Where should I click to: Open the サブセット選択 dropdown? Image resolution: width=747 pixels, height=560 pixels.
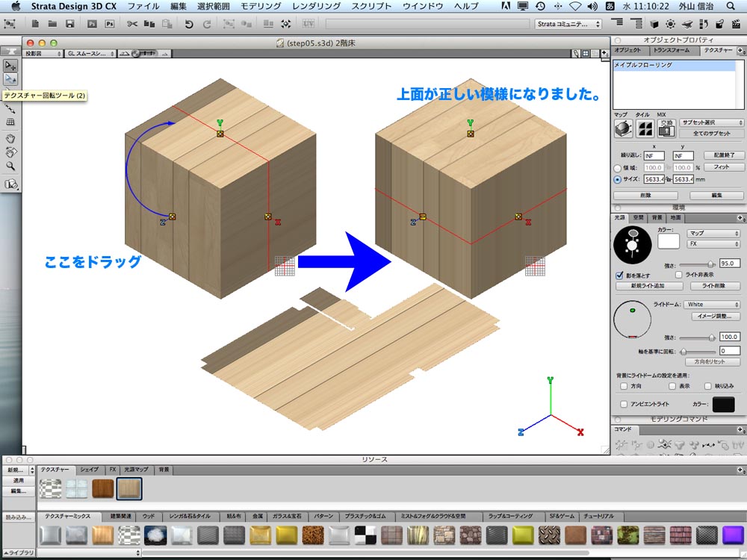click(712, 122)
